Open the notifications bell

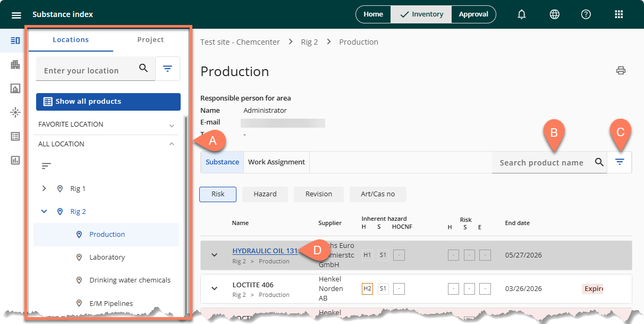pos(522,15)
